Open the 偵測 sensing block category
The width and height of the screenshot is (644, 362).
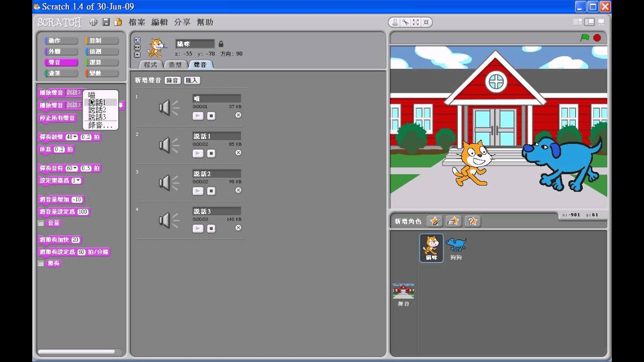(x=102, y=52)
